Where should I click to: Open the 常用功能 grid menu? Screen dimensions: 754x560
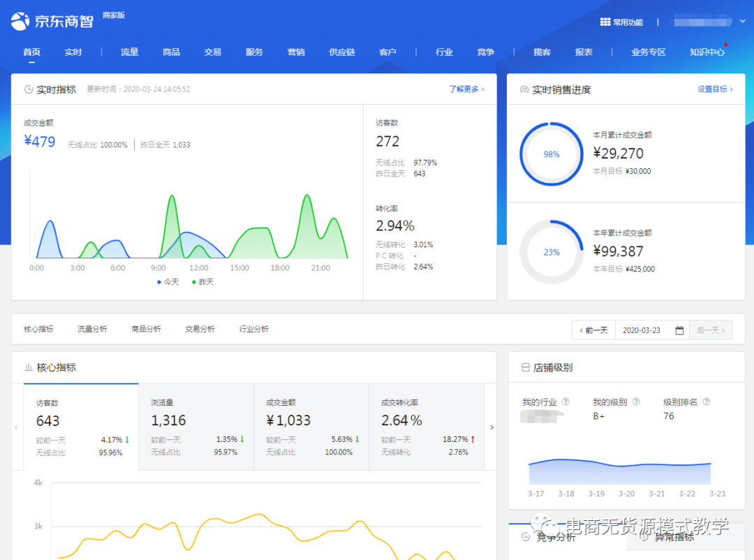pos(621,22)
